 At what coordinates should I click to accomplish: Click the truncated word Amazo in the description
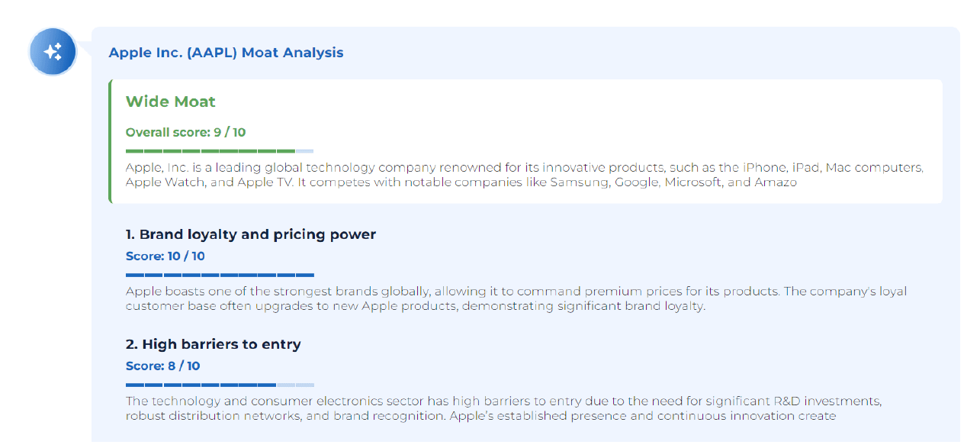tap(776, 182)
